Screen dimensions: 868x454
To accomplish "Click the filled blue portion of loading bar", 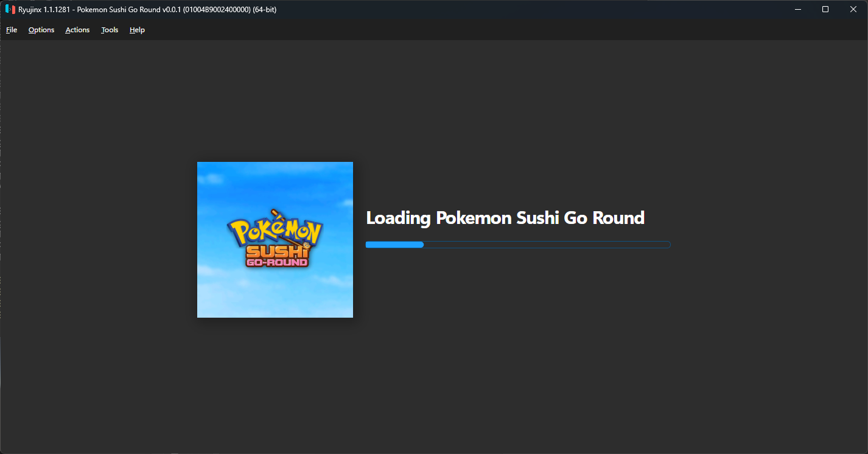I will pos(394,245).
